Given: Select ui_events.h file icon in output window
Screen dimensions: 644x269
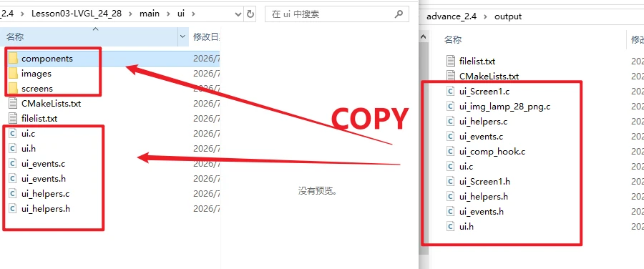Looking at the screenshot, I should (451, 212).
